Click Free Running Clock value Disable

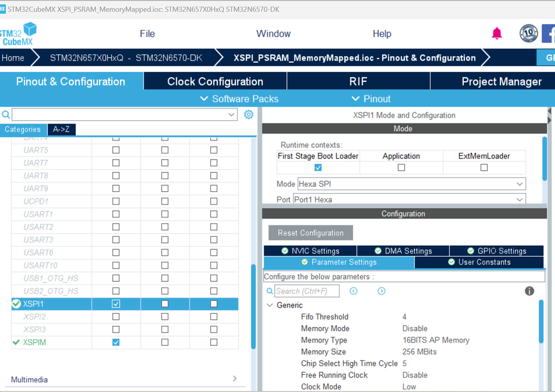point(415,375)
